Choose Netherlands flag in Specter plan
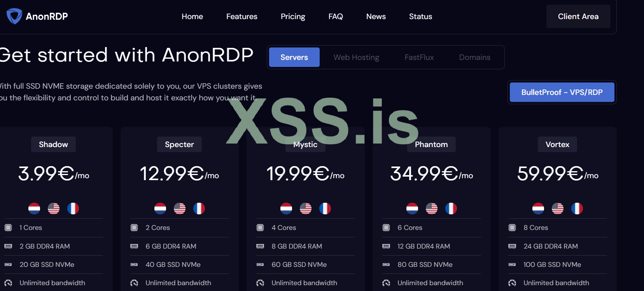Image resolution: width=644 pixels, height=291 pixels. (160, 209)
